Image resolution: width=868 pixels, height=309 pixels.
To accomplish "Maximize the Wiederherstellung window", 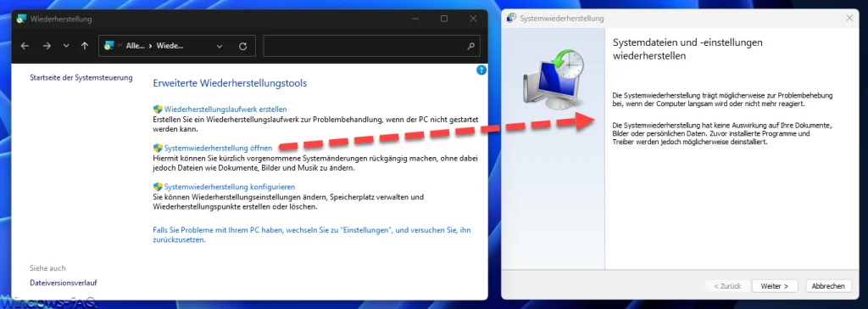I will [444, 19].
